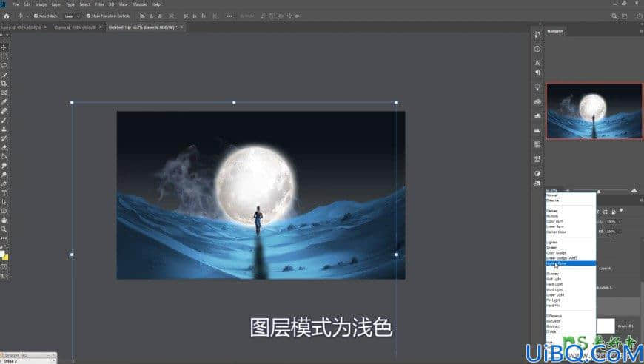Open Edit Toolbar three-dots button
Screen dimensions: 644x364
[x=4, y=238]
